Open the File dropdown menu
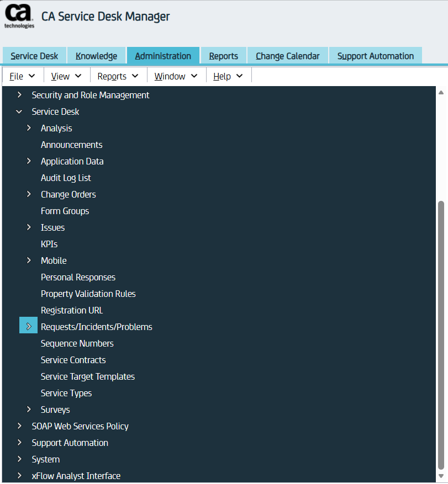The width and height of the screenshot is (448, 484). pos(22,76)
